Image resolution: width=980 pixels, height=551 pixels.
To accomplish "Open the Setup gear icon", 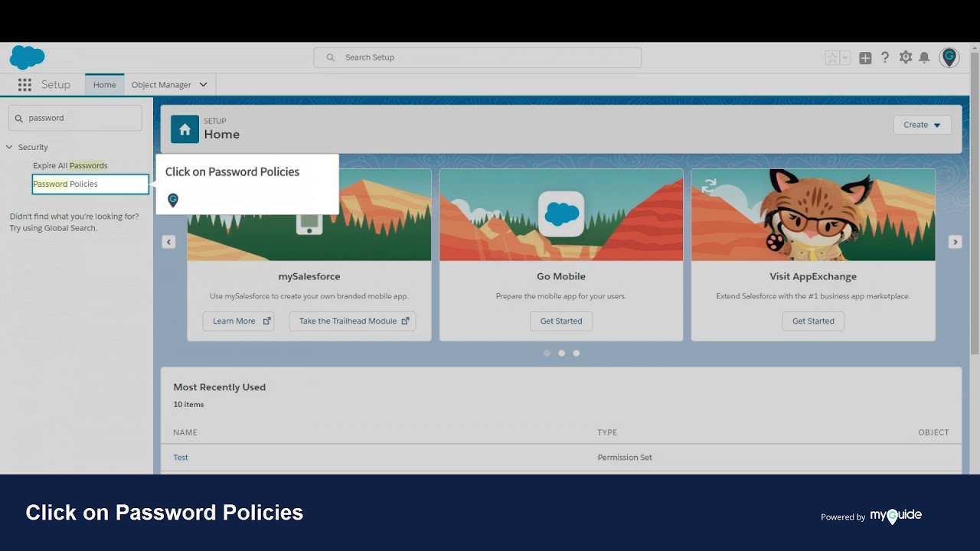I will (906, 57).
